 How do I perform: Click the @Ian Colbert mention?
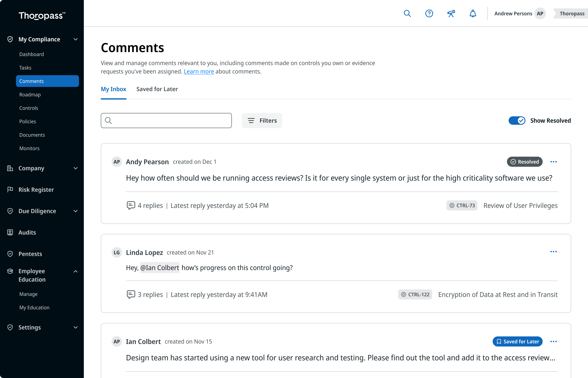tap(160, 268)
